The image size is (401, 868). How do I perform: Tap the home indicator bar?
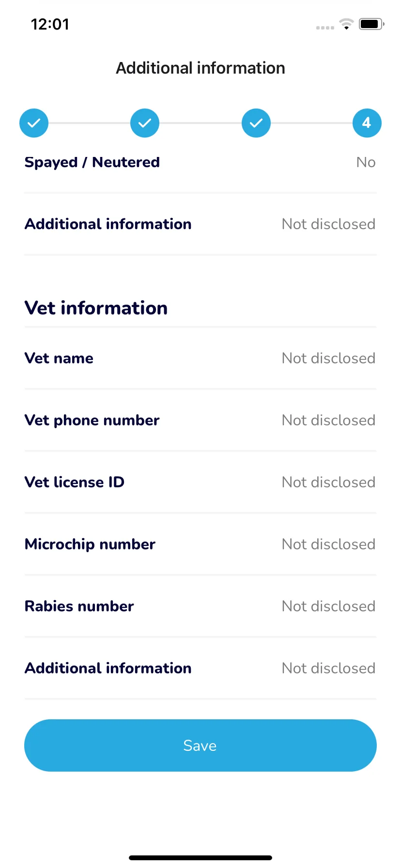tap(200, 858)
